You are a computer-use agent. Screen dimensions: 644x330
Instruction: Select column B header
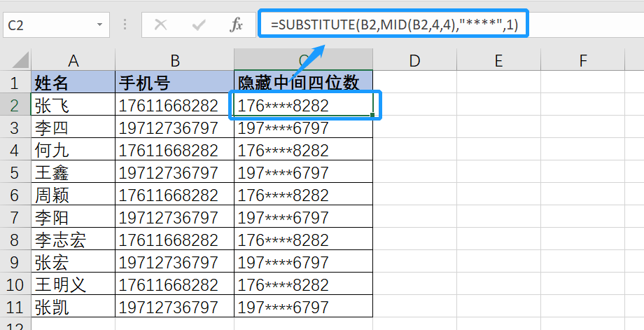click(x=174, y=60)
